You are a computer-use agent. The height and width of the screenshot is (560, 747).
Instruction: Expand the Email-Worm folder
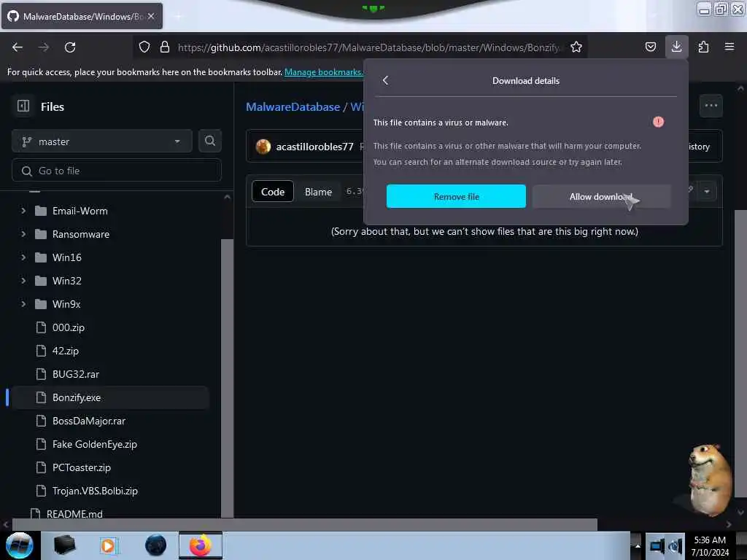[x=23, y=211]
